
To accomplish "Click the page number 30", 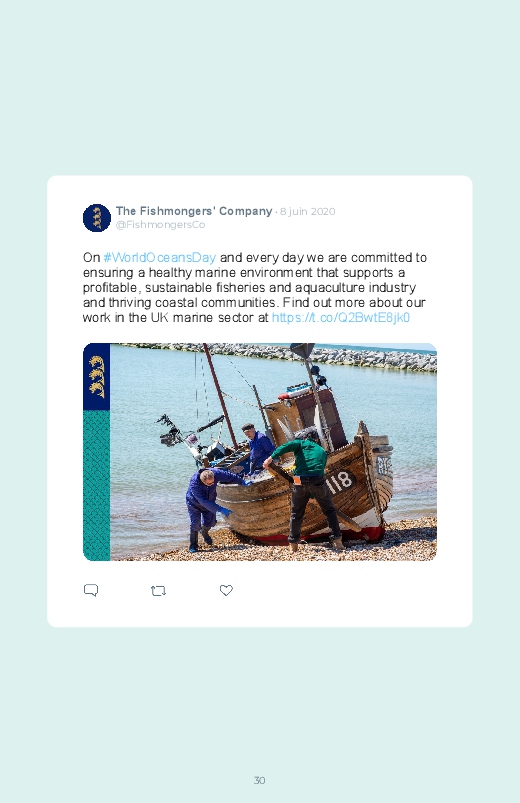I will pyautogui.click(x=260, y=780).
